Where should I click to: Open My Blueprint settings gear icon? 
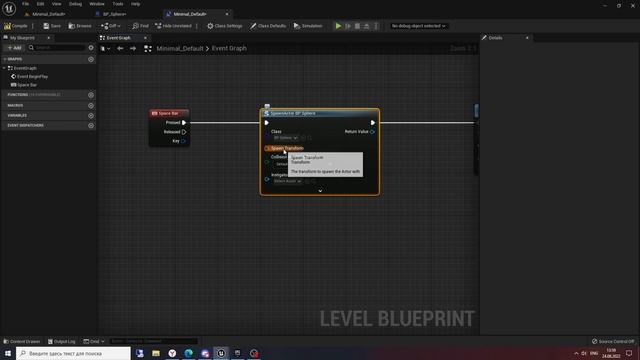[91, 48]
